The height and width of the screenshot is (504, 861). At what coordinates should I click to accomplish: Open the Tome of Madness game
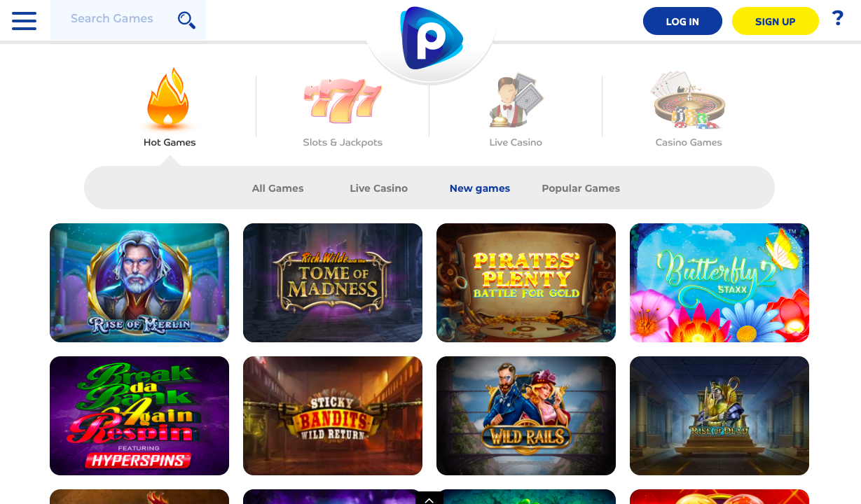point(333,283)
